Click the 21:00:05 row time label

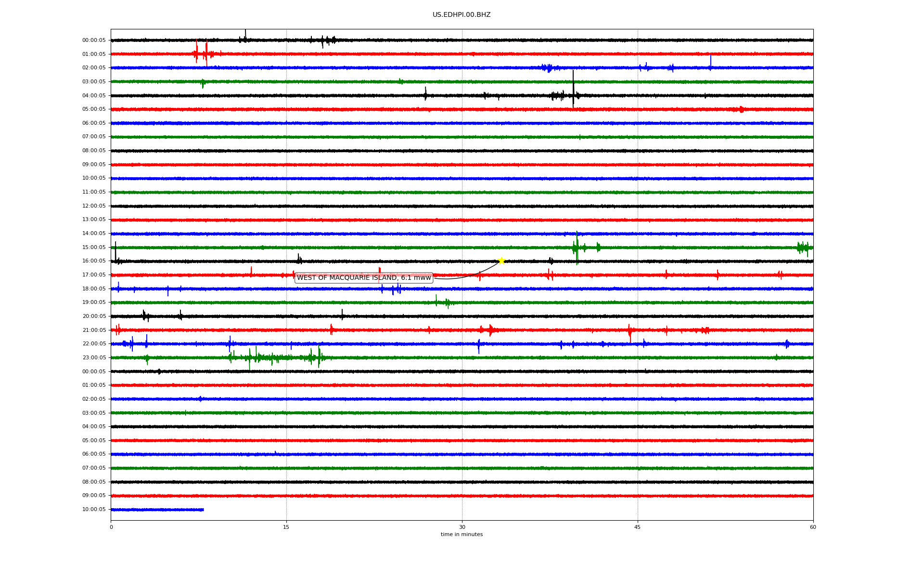click(x=94, y=330)
